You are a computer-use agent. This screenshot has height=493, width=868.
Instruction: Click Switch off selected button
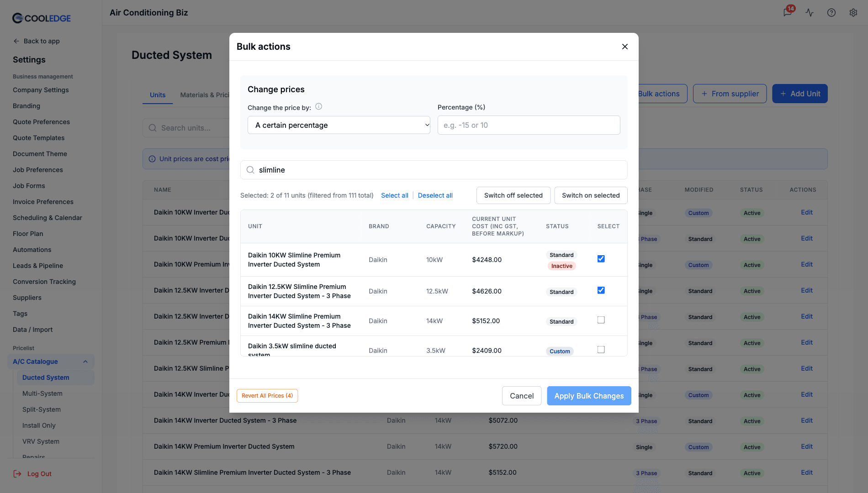pos(513,195)
